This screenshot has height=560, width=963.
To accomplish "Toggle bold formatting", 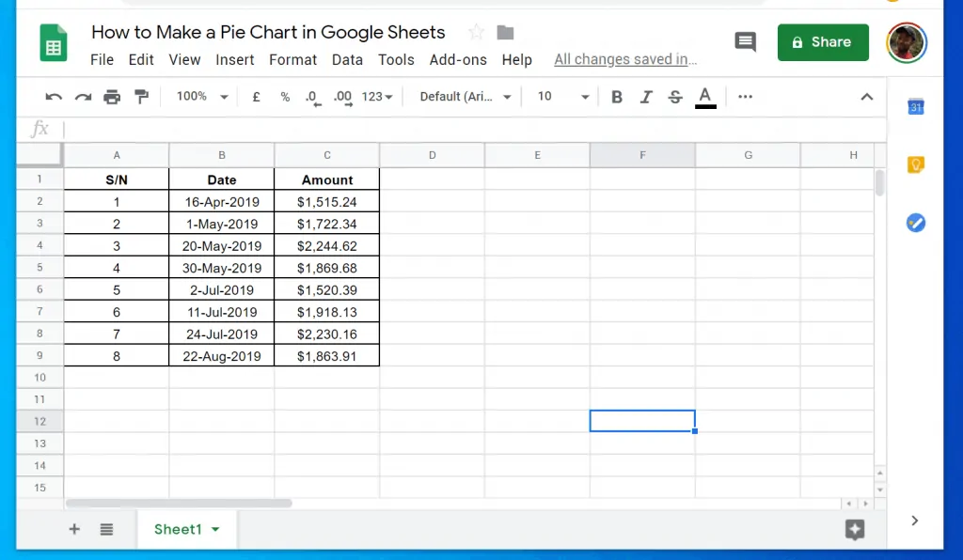I will [x=616, y=96].
